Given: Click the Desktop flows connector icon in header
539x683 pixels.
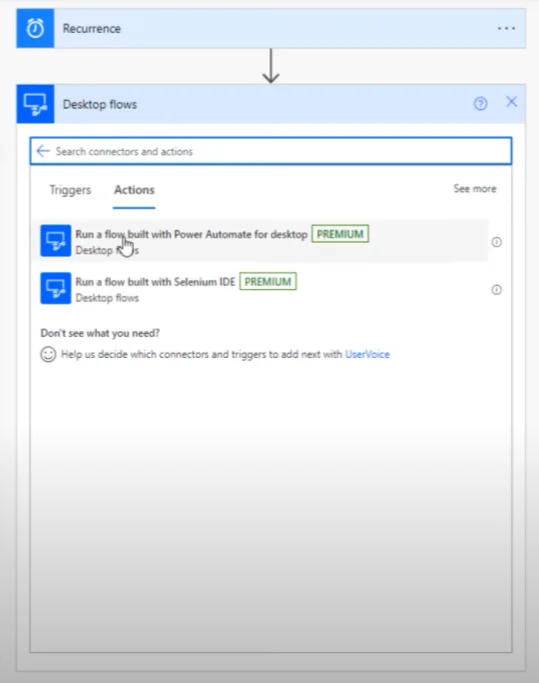Looking at the screenshot, I should 35,104.
